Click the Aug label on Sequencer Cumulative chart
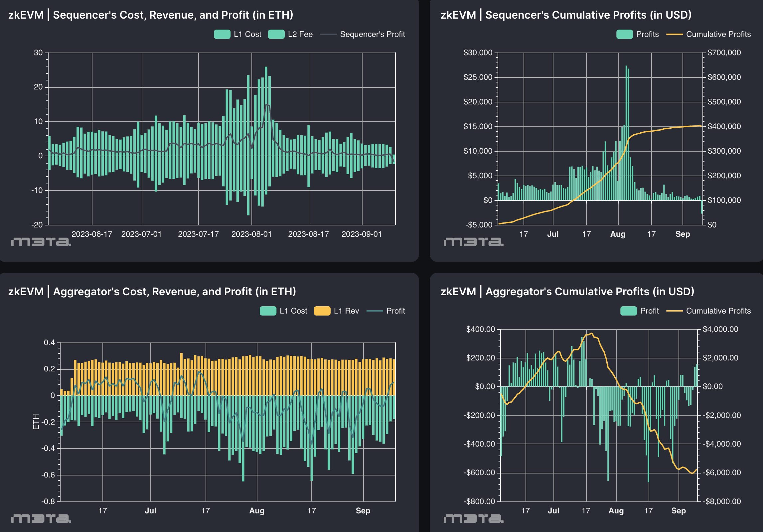This screenshot has width=763, height=532. (618, 234)
